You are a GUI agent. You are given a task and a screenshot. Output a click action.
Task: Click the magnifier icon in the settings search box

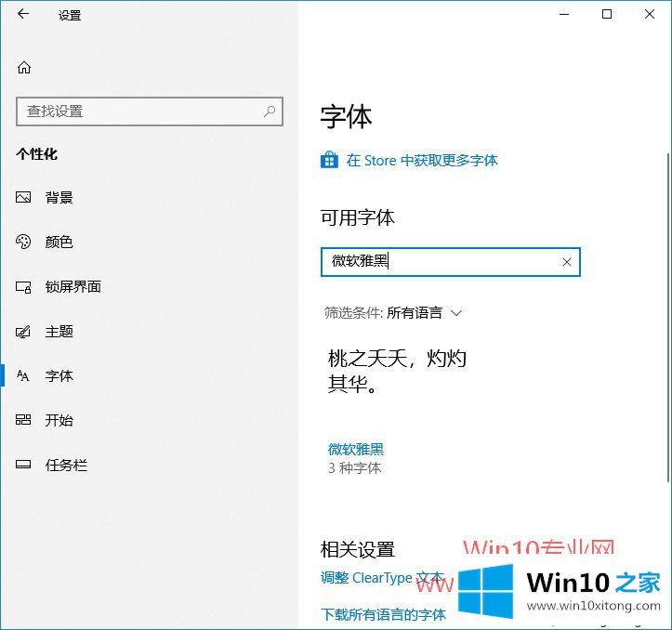click(270, 112)
